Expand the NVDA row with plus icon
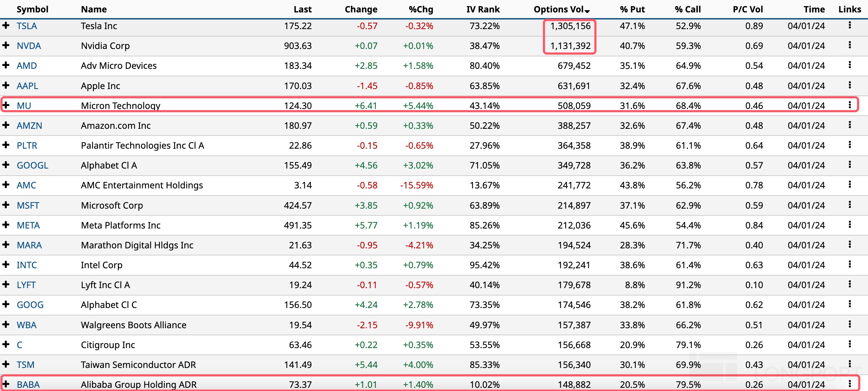The width and height of the screenshot is (868, 391). click(6, 45)
